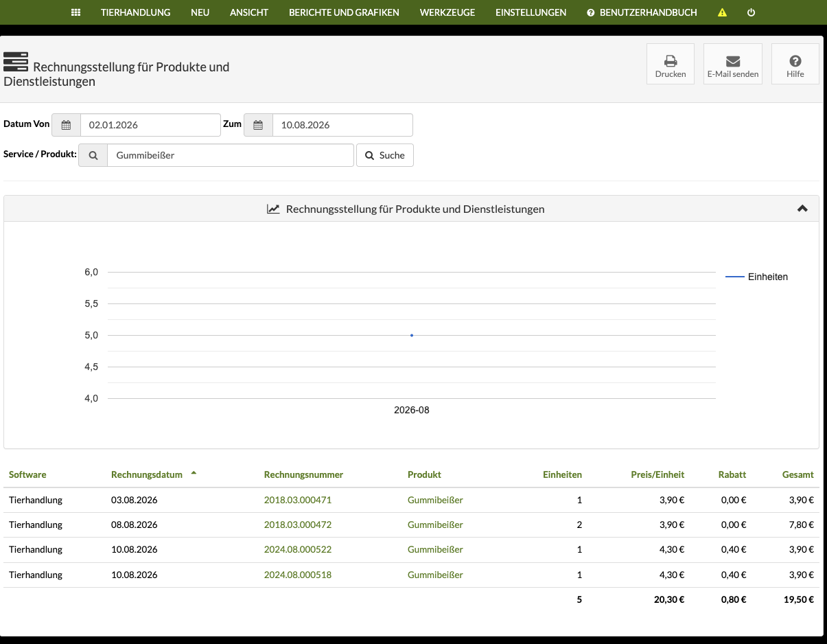Click the 19,50 € grand total
827x644 pixels.
[799, 599]
